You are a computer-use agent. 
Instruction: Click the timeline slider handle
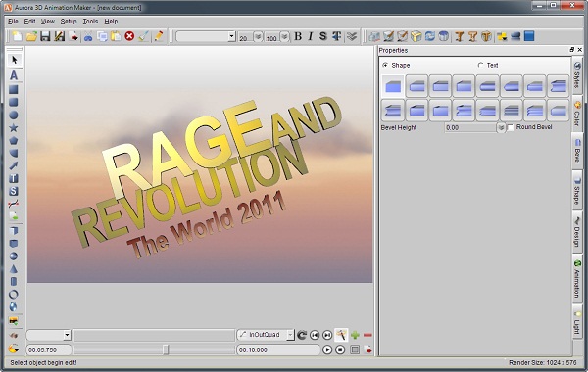click(x=166, y=349)
